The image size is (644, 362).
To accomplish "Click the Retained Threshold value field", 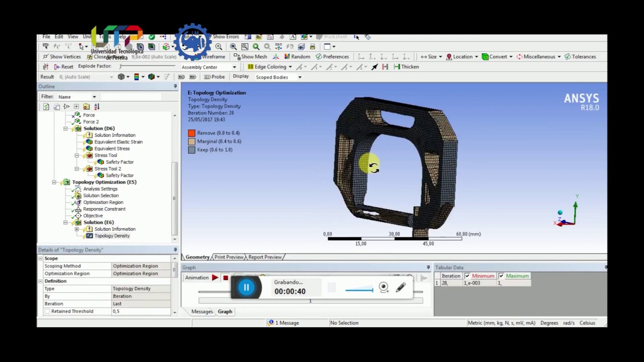I will tap(141, 311).
